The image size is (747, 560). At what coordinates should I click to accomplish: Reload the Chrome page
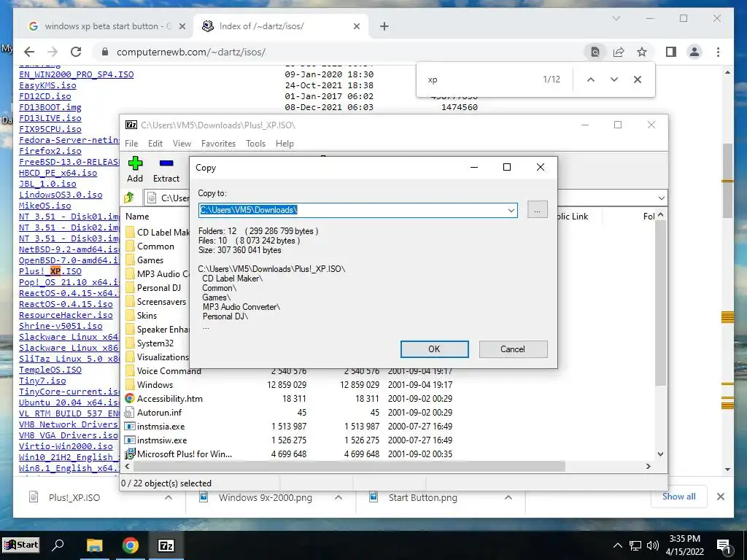[x=76, y=52]
